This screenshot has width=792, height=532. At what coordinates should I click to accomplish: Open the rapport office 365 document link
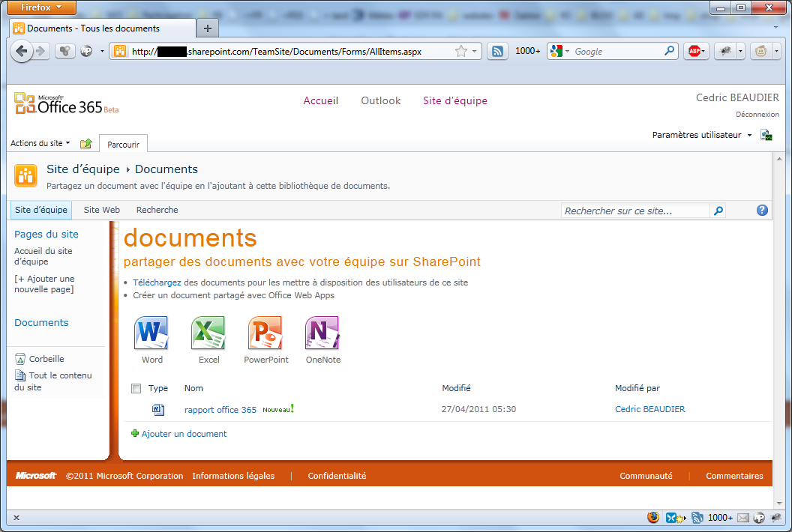coord(220,410)
